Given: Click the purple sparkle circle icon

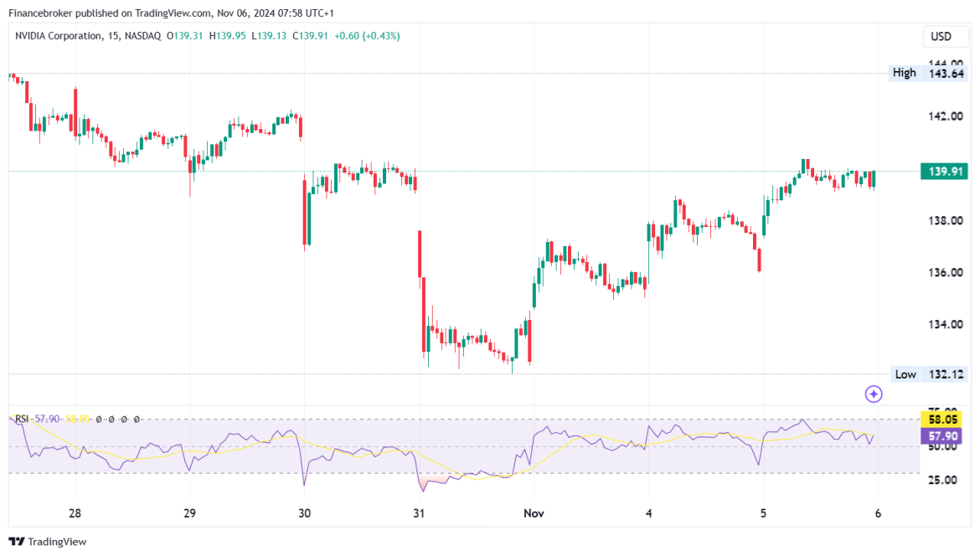Looking at the screenshot, I should pyautogui.click(x=873, y=394).
